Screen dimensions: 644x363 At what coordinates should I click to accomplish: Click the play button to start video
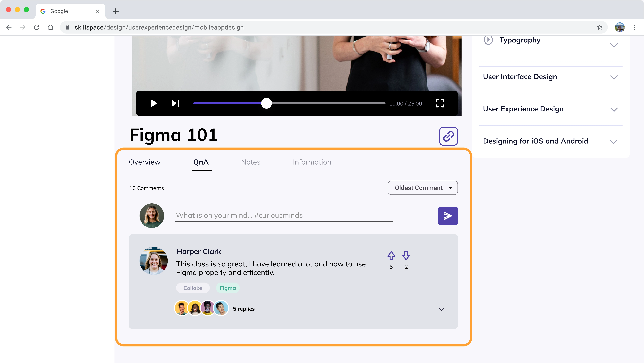(x=154, y=103)
